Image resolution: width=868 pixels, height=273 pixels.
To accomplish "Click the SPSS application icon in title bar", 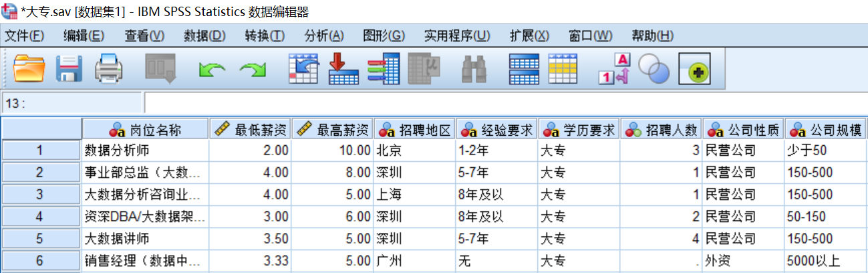I will click(10, 12).
